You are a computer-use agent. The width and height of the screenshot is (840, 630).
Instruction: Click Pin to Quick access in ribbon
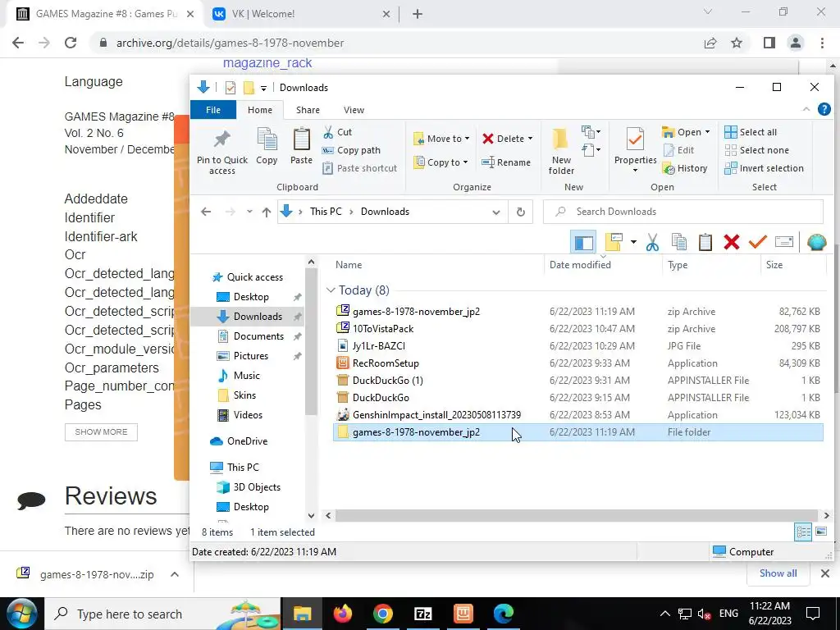tap(221, 151)
